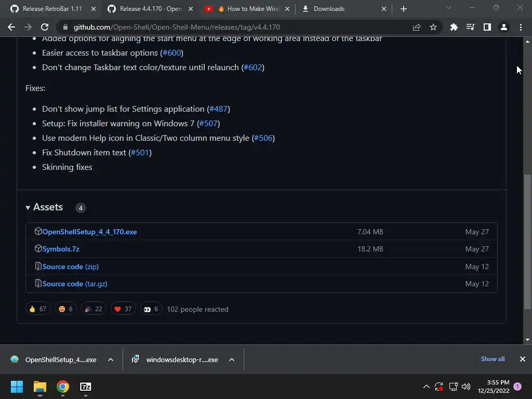Close the downloads bar
Viewport: 532px width, 399px height.
tap(523, 359)
